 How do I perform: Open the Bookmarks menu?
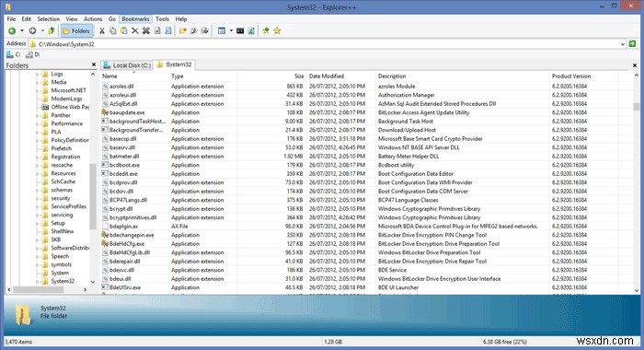(135, 19)
